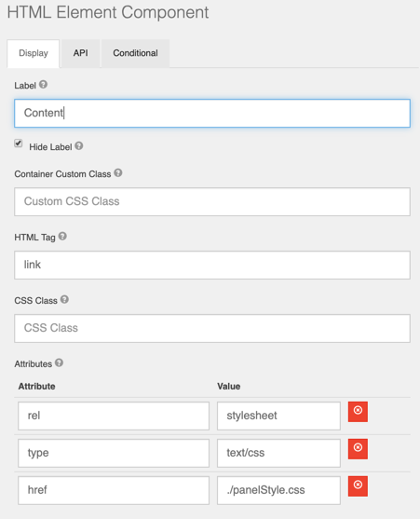
Task: Click into the CSS Class text field
Action: point(212,328)
